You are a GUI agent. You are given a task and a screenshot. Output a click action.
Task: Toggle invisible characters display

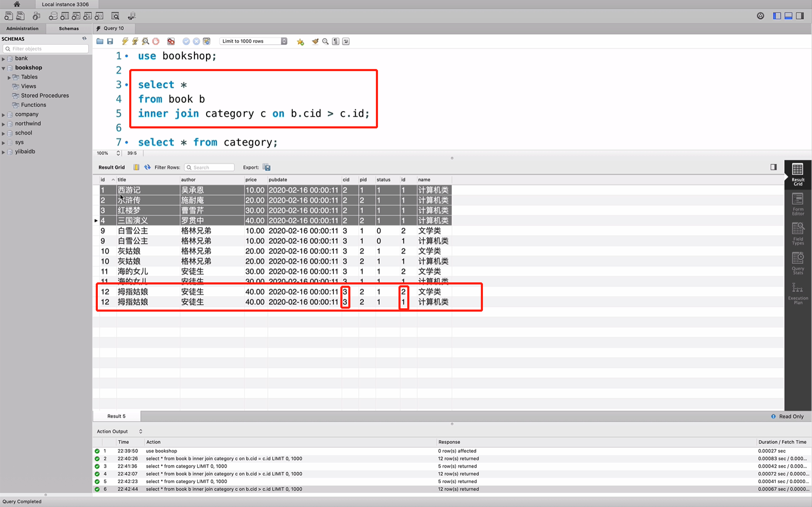(x=336, y=41)
